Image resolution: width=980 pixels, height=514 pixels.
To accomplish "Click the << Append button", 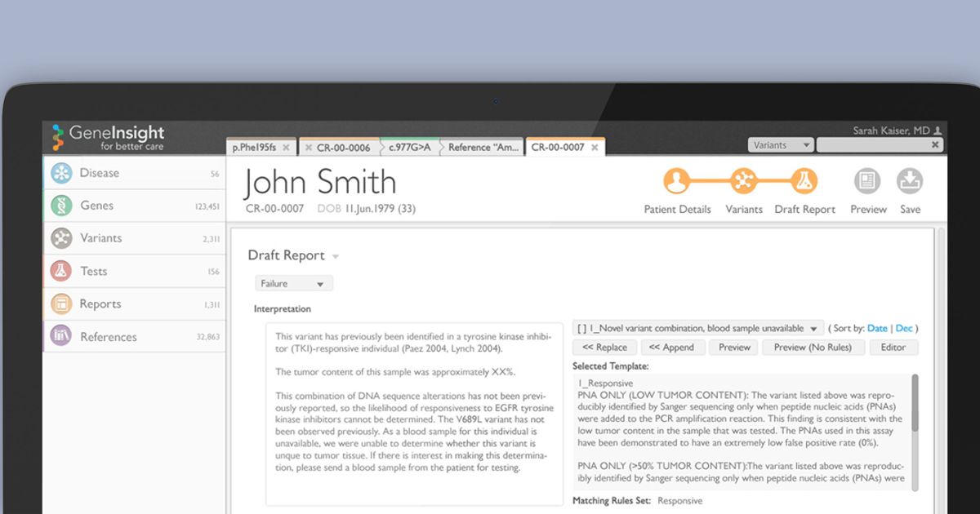I will 671,347.
